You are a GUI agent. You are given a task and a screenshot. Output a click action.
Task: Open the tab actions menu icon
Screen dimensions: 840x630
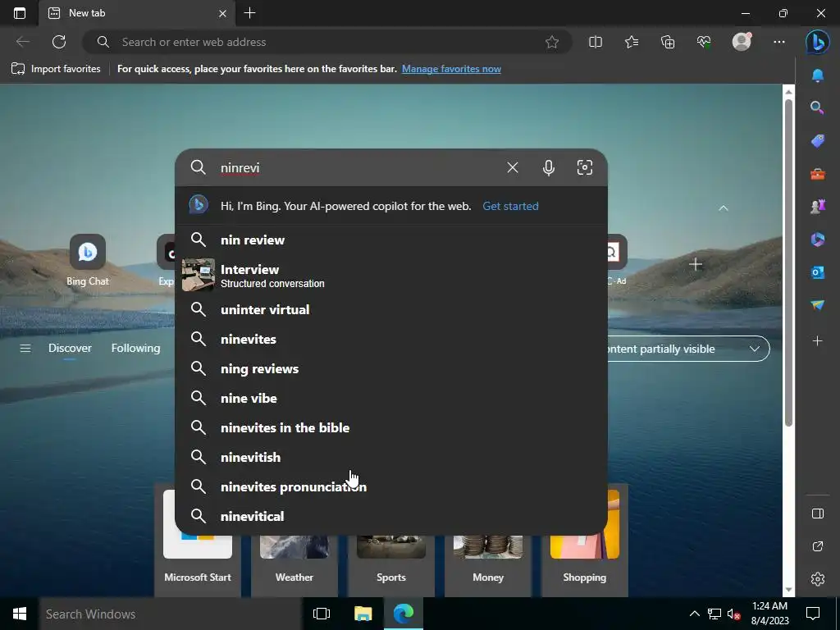20,13
